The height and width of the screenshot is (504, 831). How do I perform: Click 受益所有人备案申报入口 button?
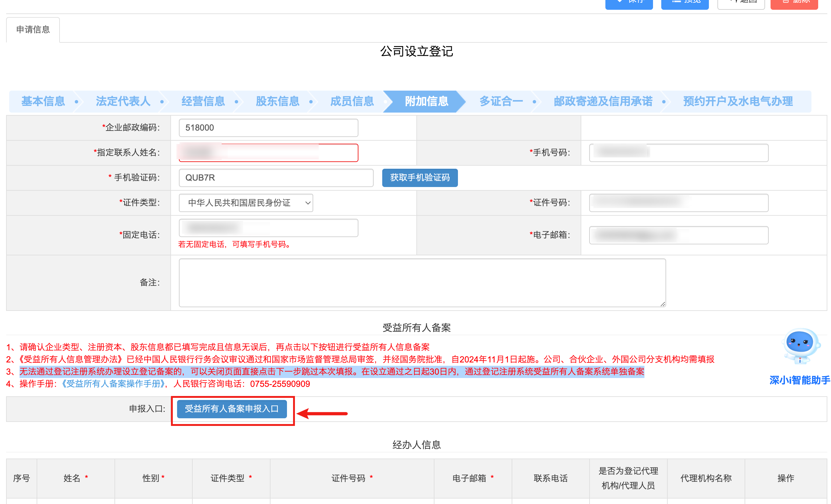point(232,409)
